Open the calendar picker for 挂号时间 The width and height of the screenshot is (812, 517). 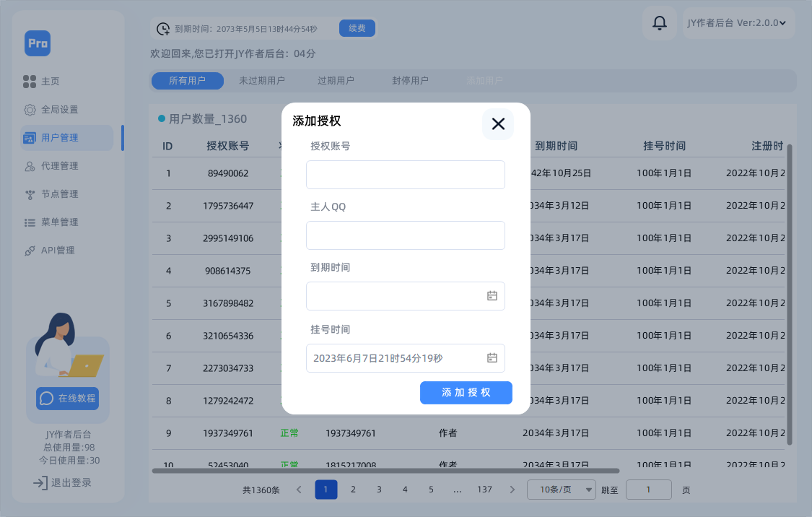[493, 358]
